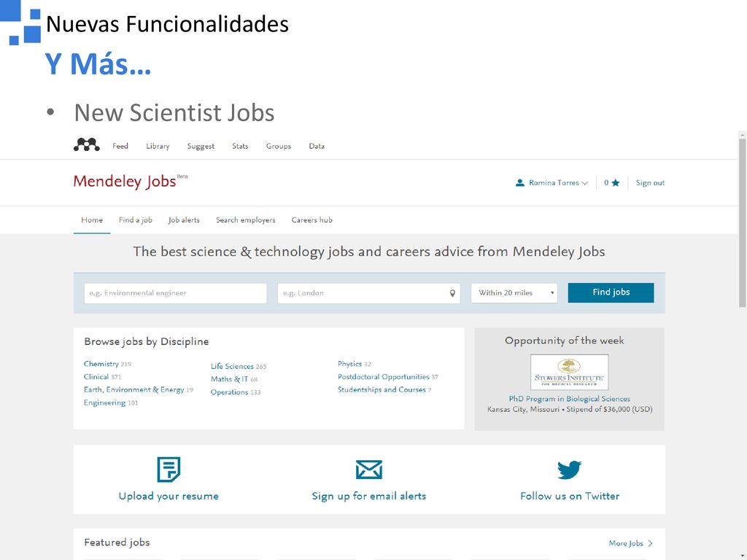Click the More Jobs chevron link

[x=631, y=543]
